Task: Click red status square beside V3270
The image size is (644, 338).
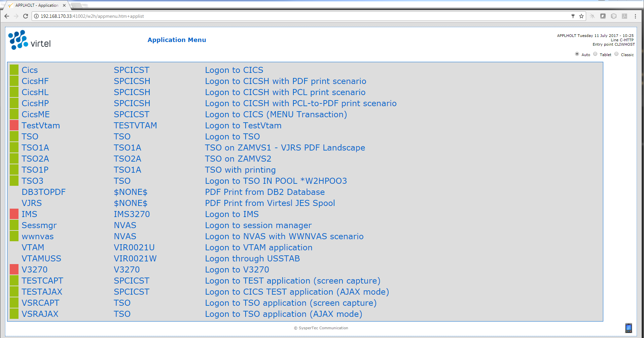Action: click(x=14, y=269)
